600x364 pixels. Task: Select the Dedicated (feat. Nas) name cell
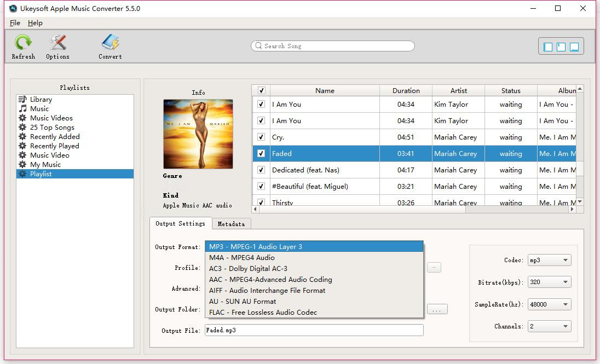tap(325, 170)
